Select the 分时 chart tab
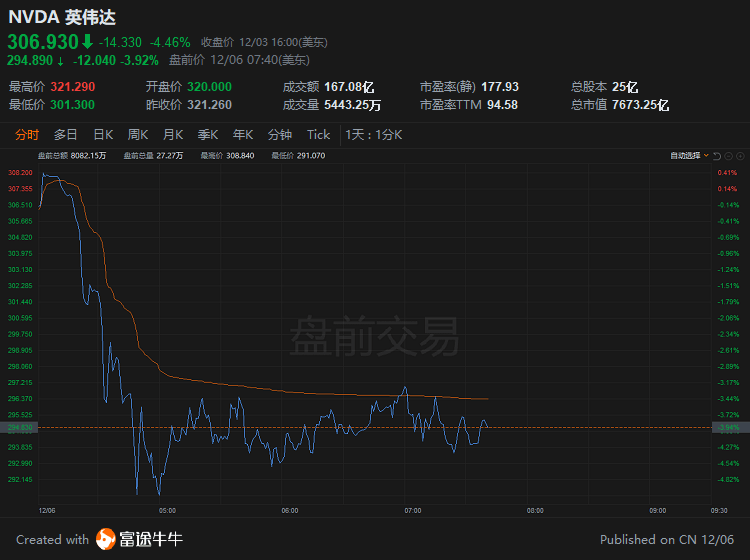The image size is (750, 560). 27,135
